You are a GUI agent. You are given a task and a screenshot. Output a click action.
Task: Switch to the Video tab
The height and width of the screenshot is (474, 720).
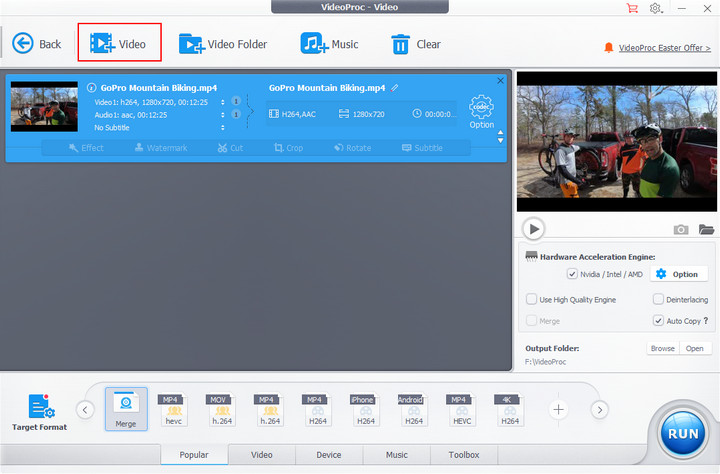262,455
